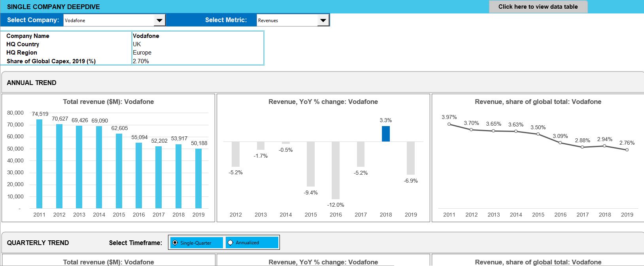Click the 2011 revenue bar labeled 74,519
This screenshot has width=644, height=266.
click(39, 164)
